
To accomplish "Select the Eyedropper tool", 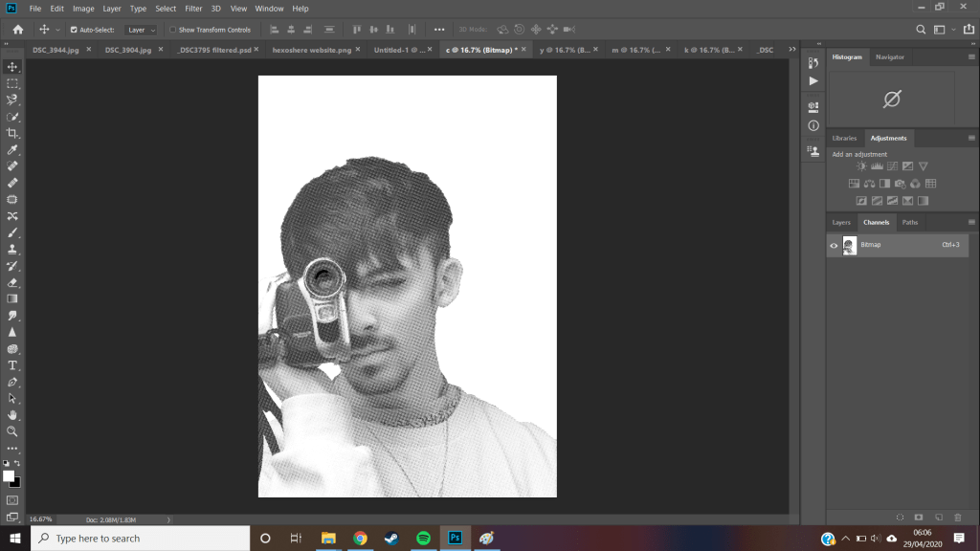I will tap(12, 150).
